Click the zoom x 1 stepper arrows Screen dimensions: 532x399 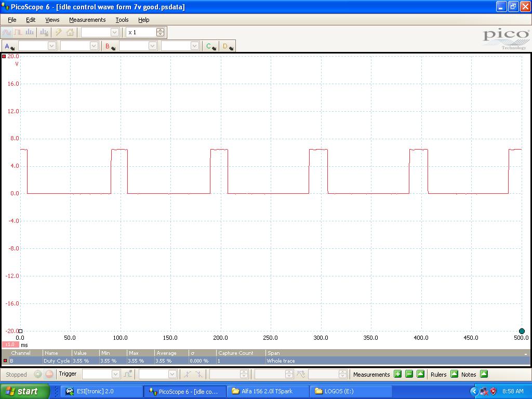pyautogui.click(x=160, y=33)
